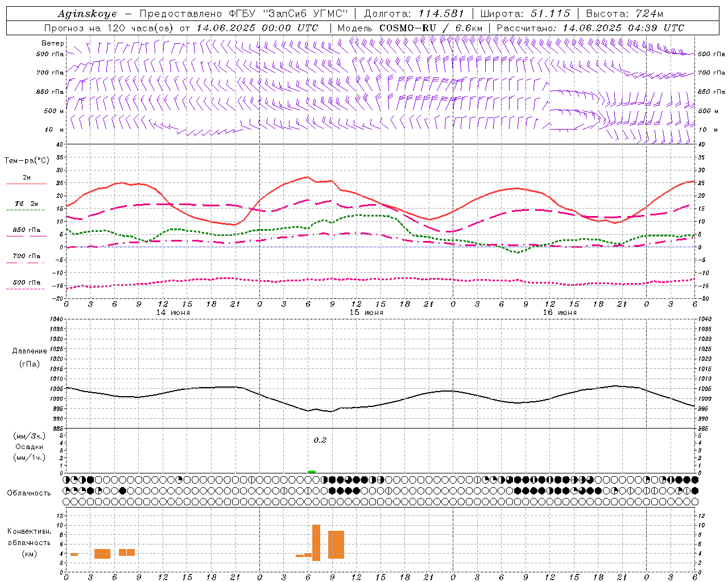Click the "Долгота: 114.581" header value
This screenshot has width=728, height=582.
pyautogui.click(x=414, y=14)
